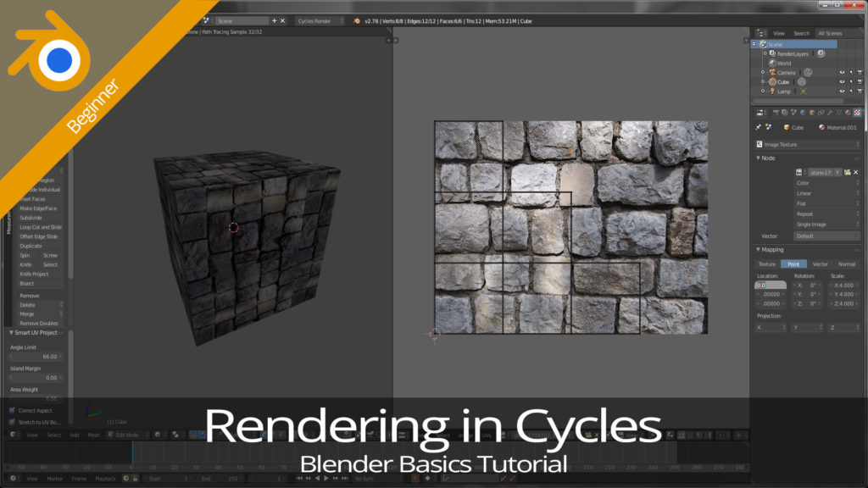Viewport: 868px width, 488px height.
Task: Toggle renderability for Cube
Action: pos(860,82)
